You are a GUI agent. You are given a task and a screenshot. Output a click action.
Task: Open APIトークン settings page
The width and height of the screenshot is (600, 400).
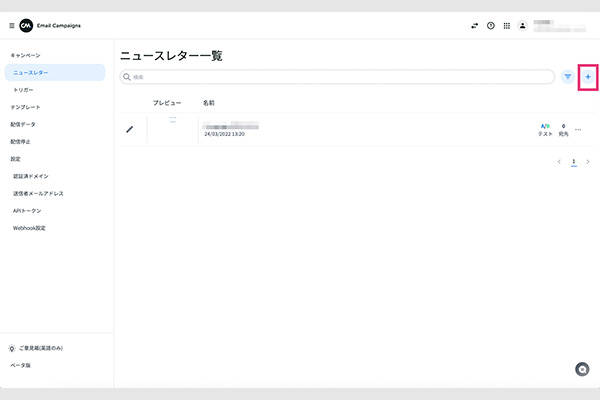pyautogui.click(x=27, y=211)
